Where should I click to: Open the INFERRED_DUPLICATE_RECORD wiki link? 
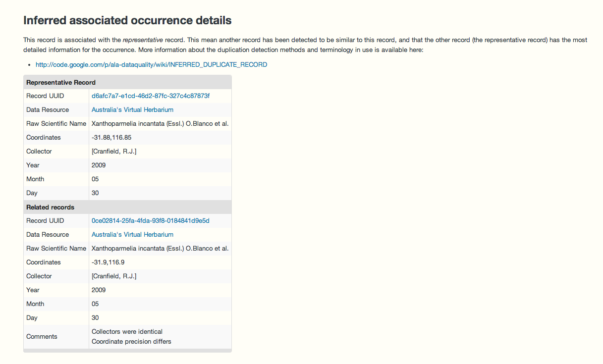[151, 64]
